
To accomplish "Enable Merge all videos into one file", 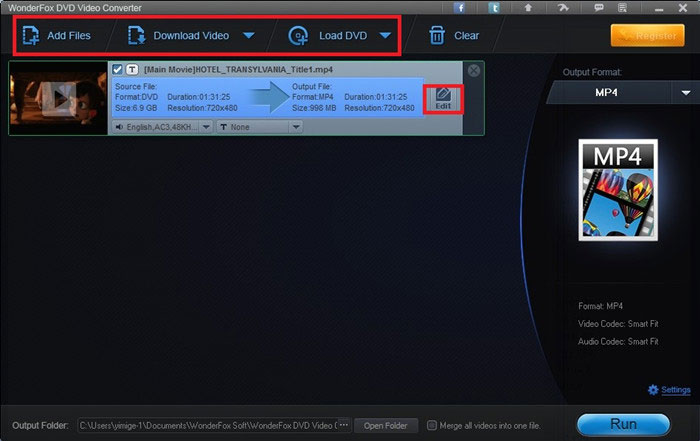I will 432,425.
